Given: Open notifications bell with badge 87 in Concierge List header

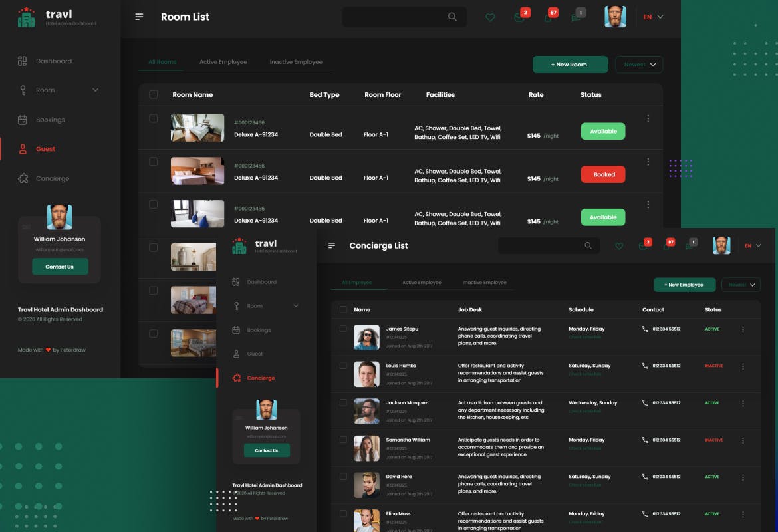Looking at the screenshot, I should coord(666,247).
